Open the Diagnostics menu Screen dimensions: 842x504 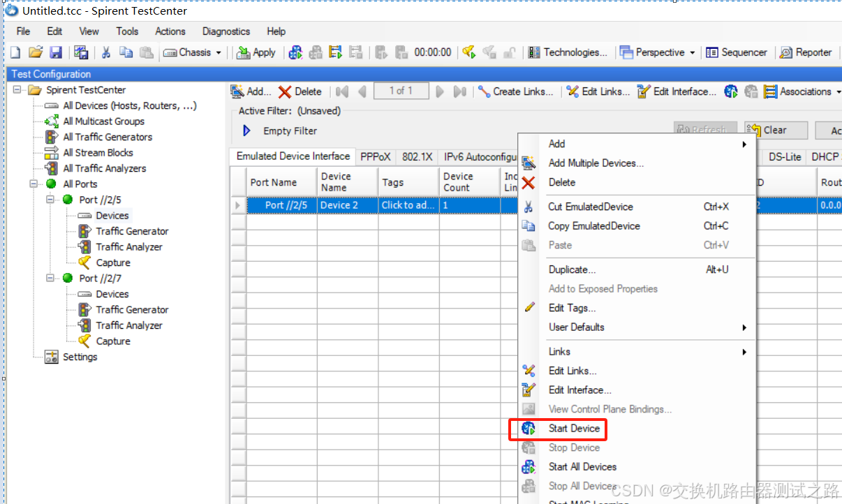226,31
